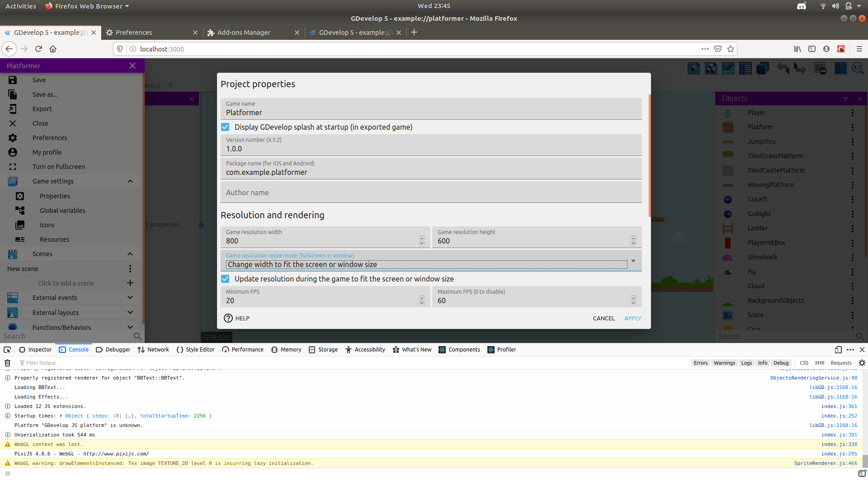868x488 pixels.
Task: Toggle Update resolution during the game checkbox
Action: 225,279
